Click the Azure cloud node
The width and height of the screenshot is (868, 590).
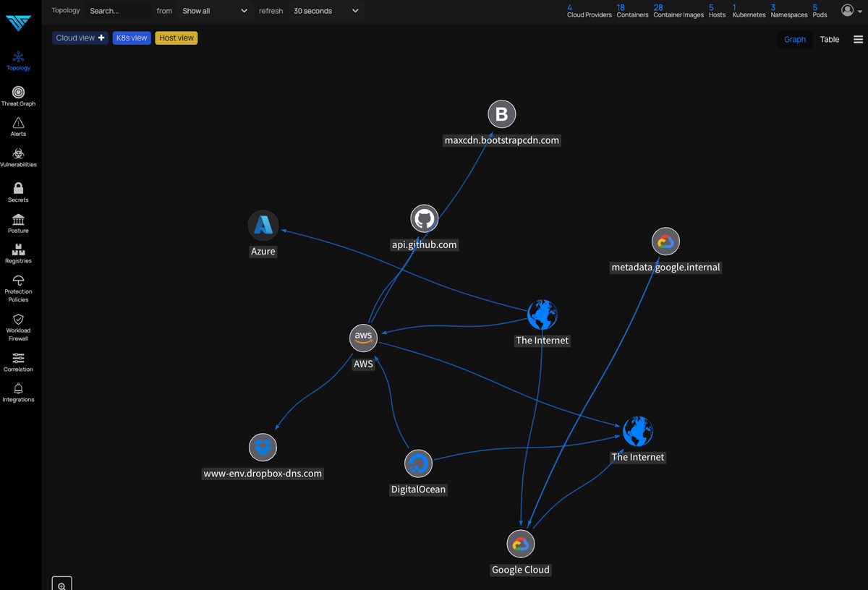click(x=263, y=226)
